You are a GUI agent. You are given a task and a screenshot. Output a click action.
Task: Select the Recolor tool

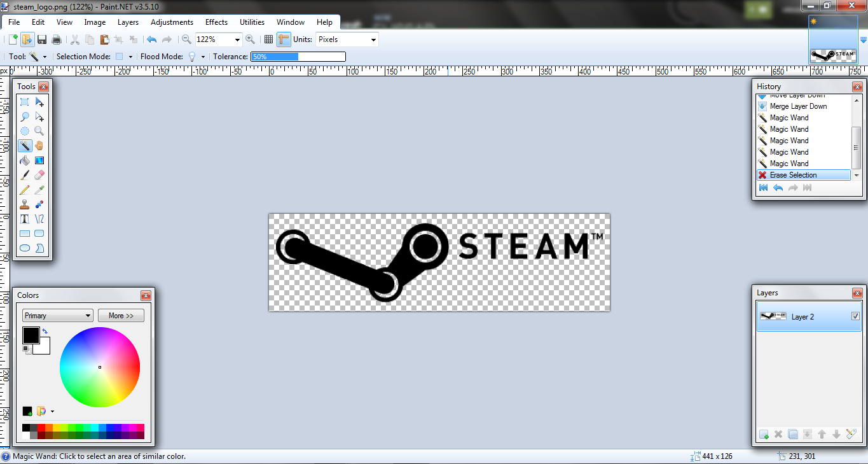39,204
